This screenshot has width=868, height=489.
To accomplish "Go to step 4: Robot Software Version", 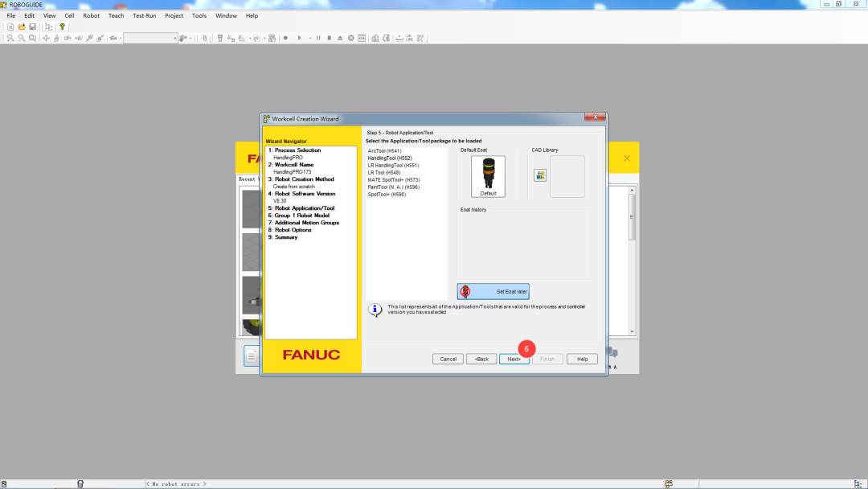I will click(301, 193).
